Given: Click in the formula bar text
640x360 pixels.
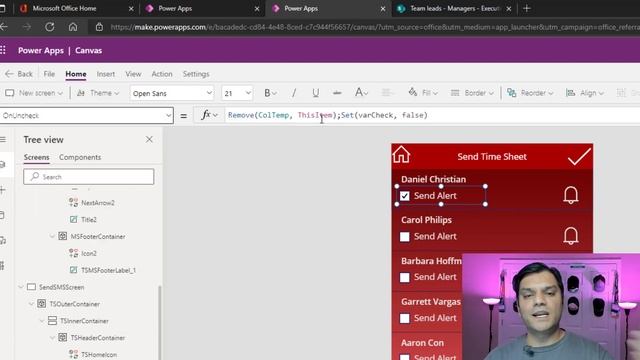Looking at the screenshot, I should point(328,116).
